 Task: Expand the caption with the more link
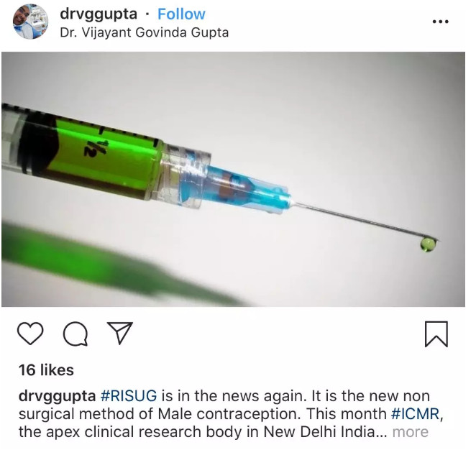pyautogui.click(x=411, y=432)
